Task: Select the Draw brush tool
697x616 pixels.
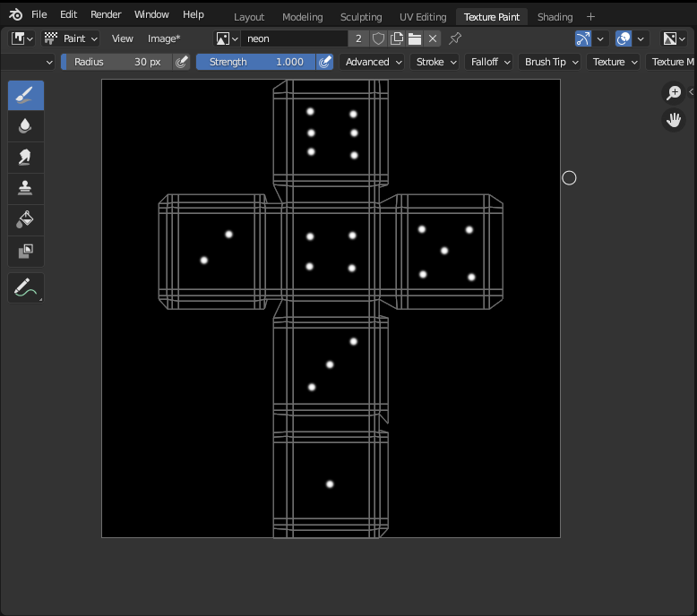Action: click(26, 96)
